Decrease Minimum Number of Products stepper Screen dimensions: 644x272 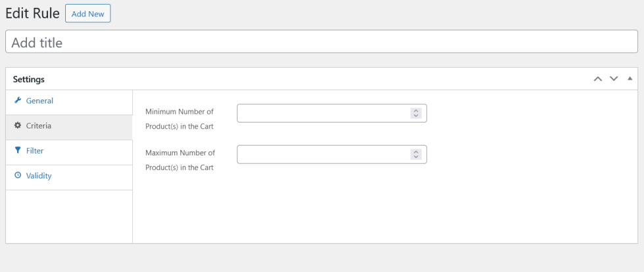(416, 116)
